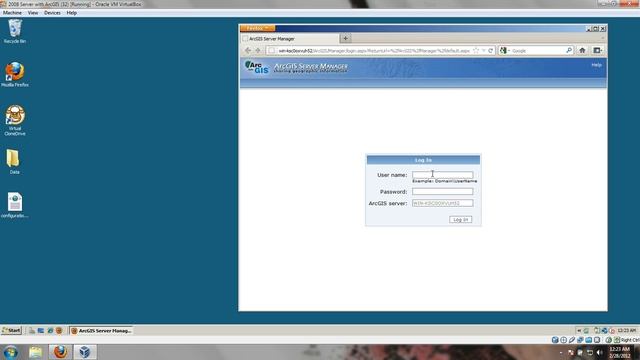This screenshot has width=640, height=360.
Task: Click the Firefox back arrow button
Action: [248, 50]
